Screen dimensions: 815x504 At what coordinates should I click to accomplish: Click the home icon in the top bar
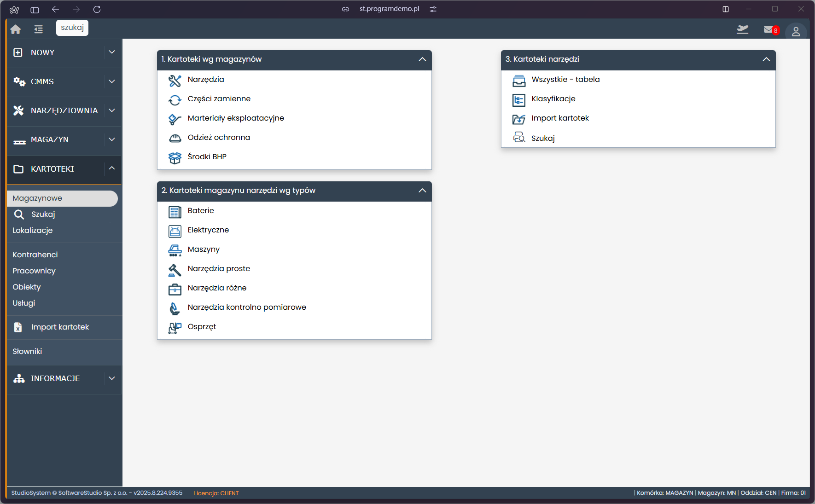pos(16,29)
